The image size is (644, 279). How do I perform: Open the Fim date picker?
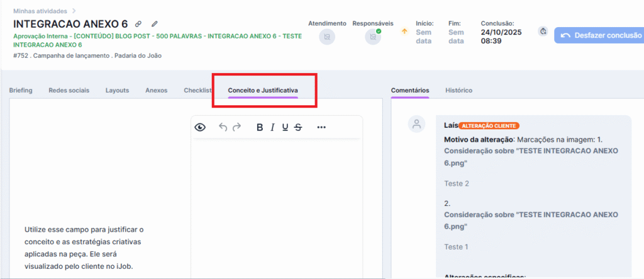click(x=456, y=36)
